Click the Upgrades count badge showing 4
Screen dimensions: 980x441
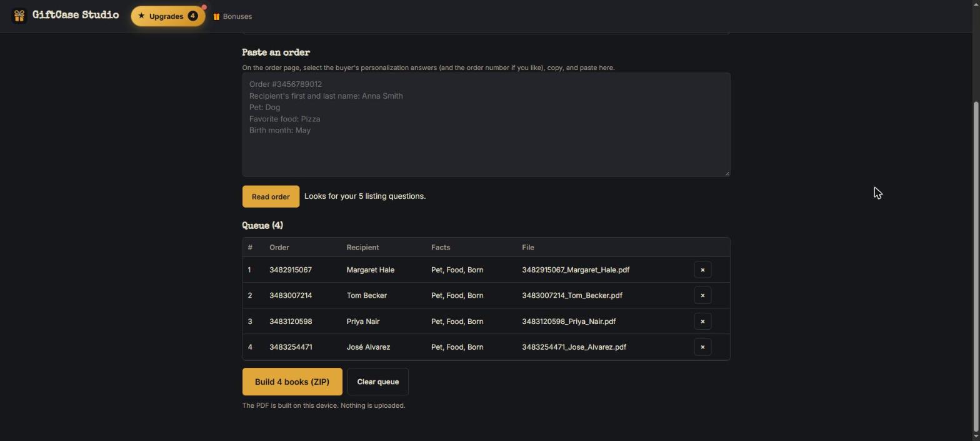coord(192,16)
